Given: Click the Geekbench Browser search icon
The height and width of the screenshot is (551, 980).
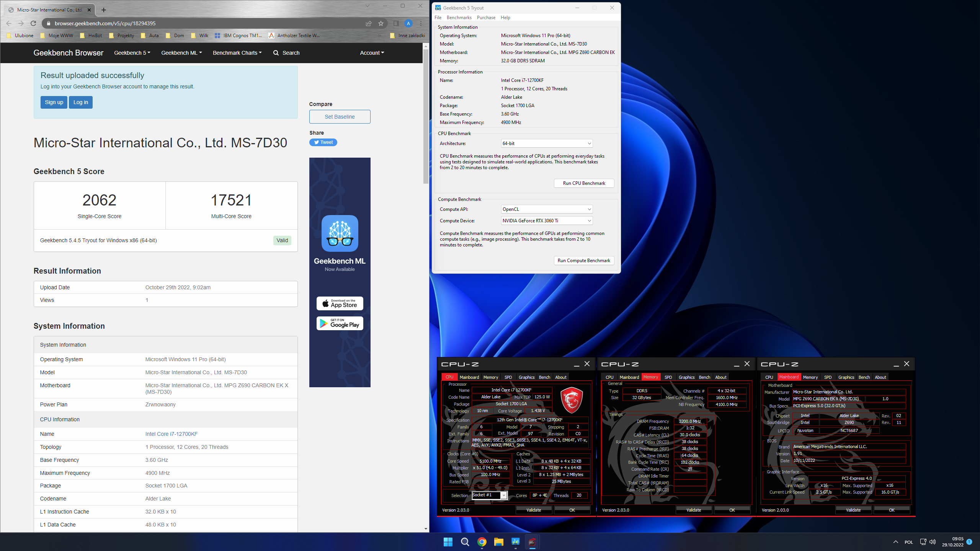Looking at the screenshot, I should click(x=276, y=53).
